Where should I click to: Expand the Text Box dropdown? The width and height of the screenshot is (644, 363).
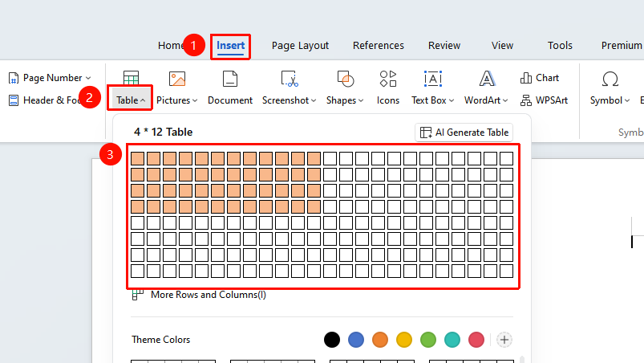coord(452,100)
